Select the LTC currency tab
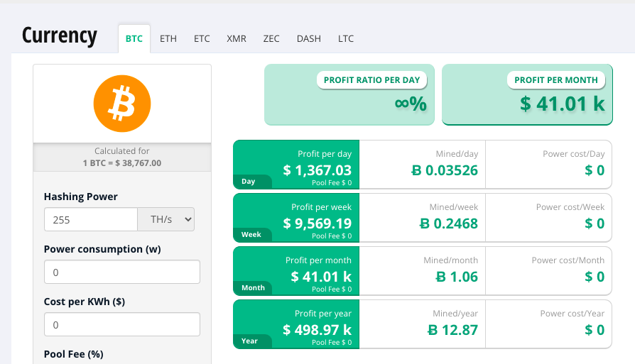This screenshot has width=635, height=364. coord(346,39)
